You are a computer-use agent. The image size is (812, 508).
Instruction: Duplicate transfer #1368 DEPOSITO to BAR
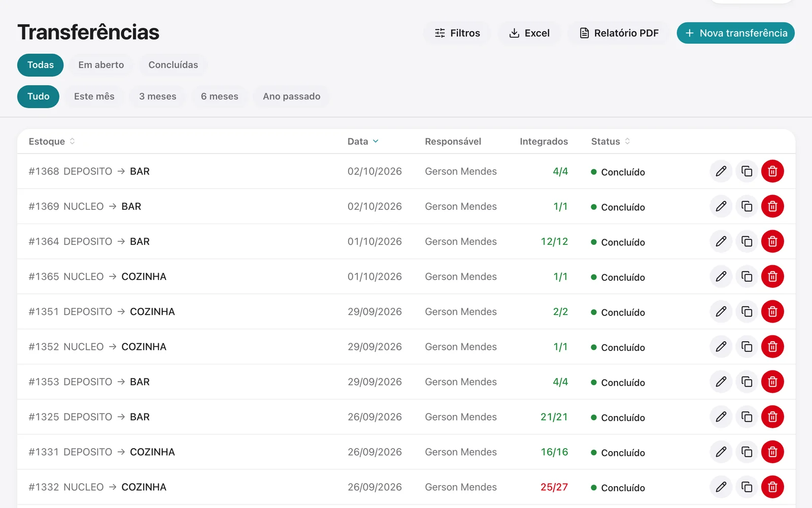point(747,171)
